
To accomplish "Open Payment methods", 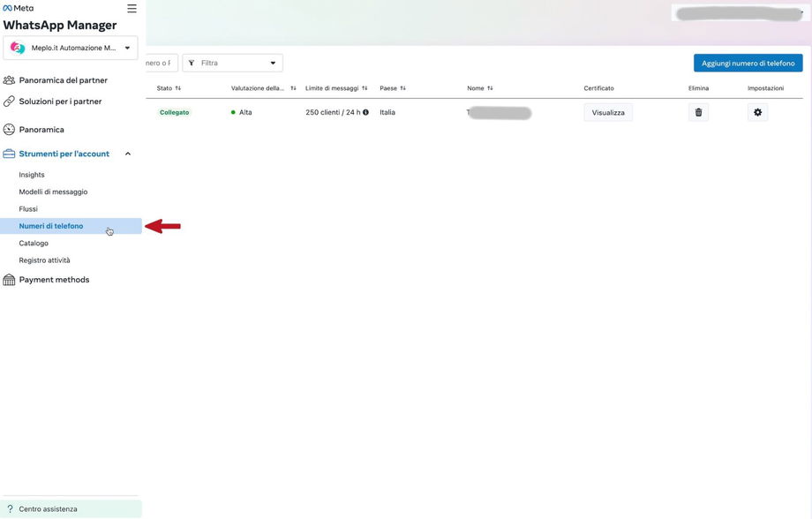I will click(54, 280).
